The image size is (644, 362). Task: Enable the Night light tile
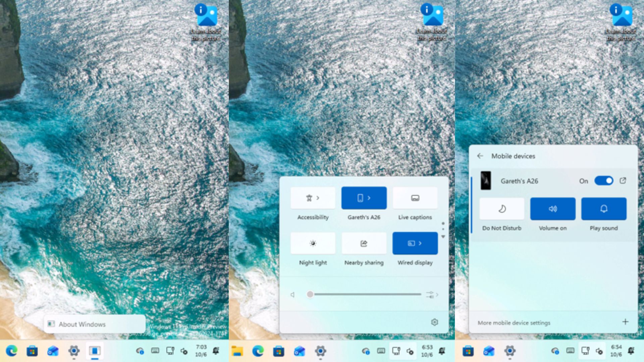click(313, 243)
